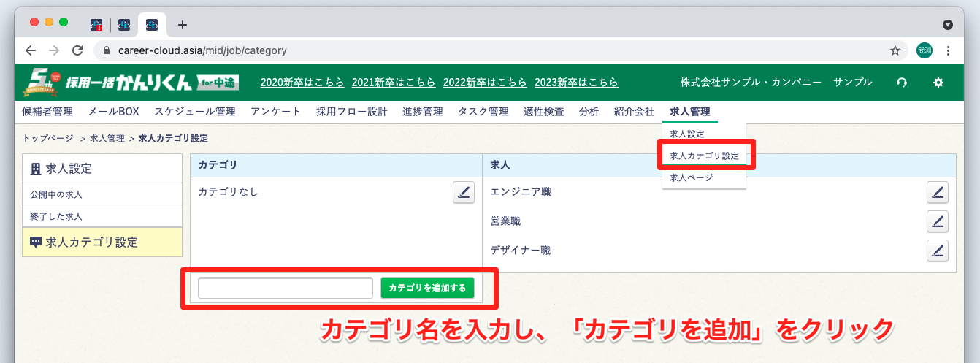Open 公開中の求人 in the sidebar
980x363 pixels.
point(56,194)
